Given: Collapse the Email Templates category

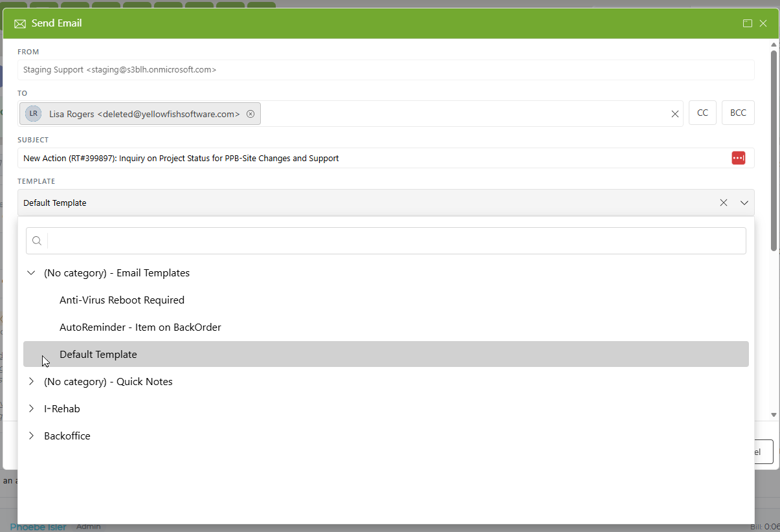Looking at the screenshot, I should (30, 273).
